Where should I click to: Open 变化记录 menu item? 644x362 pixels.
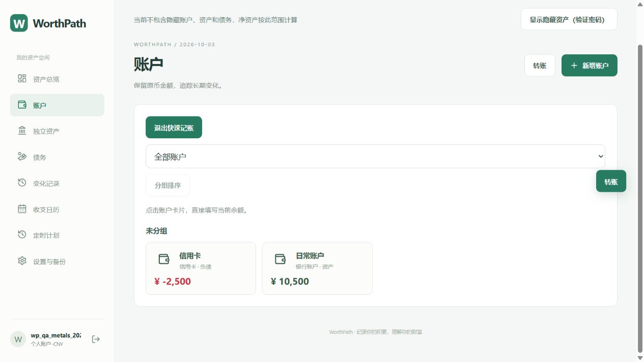57,183
